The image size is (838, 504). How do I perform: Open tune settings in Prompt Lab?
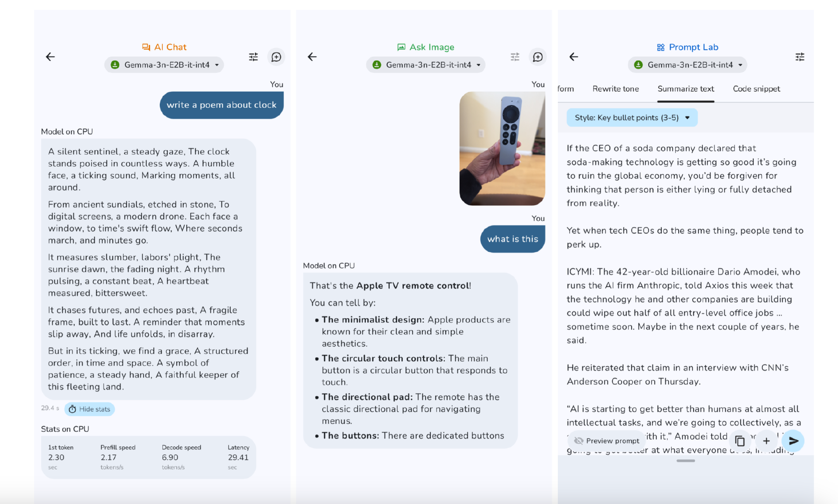800,57
